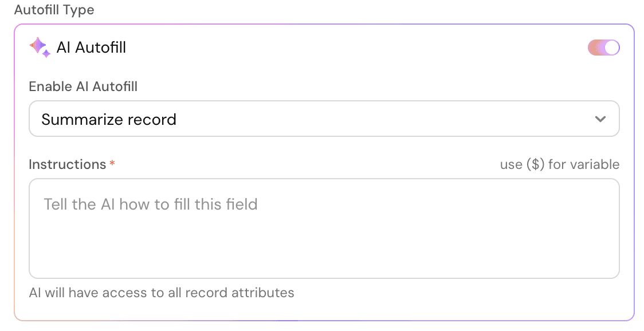The height and width of the screenshot is (331, 644).
Task: Click the dollar sign in the variable hint
Action: pos(535,164)
